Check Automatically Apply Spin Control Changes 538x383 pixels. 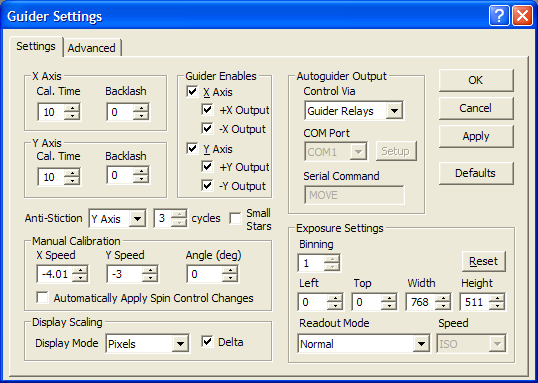tap(42, 298)
